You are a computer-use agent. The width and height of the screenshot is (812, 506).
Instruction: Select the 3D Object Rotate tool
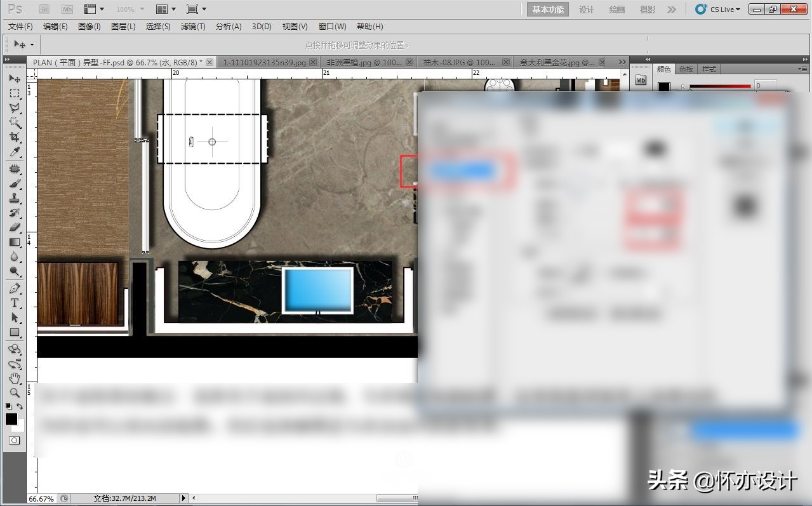[x=15, y=350]
